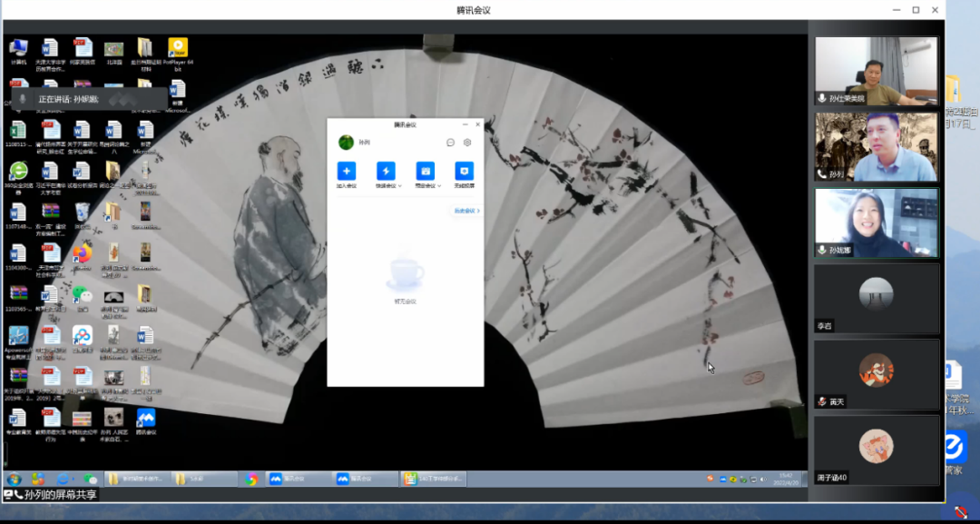The width and height of the screenshot is (980, 524).
Task: Click participant 李岩's avatar tile
Action: [x=876, y=298]
